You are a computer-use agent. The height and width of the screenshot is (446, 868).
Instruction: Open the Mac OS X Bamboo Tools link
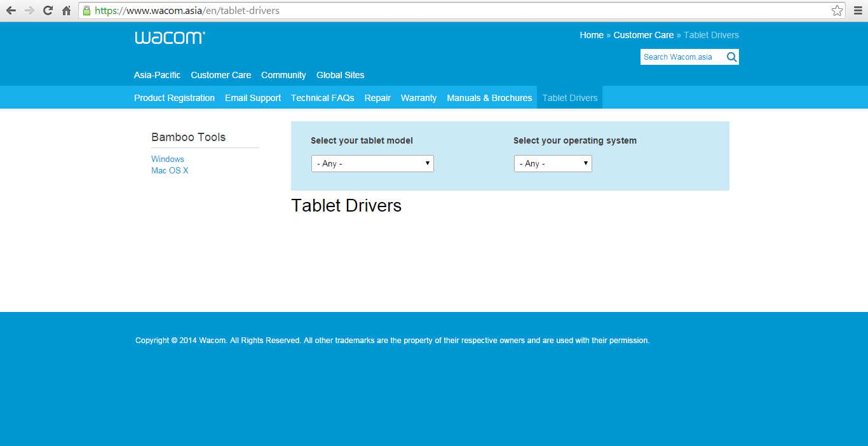point(170,170)
